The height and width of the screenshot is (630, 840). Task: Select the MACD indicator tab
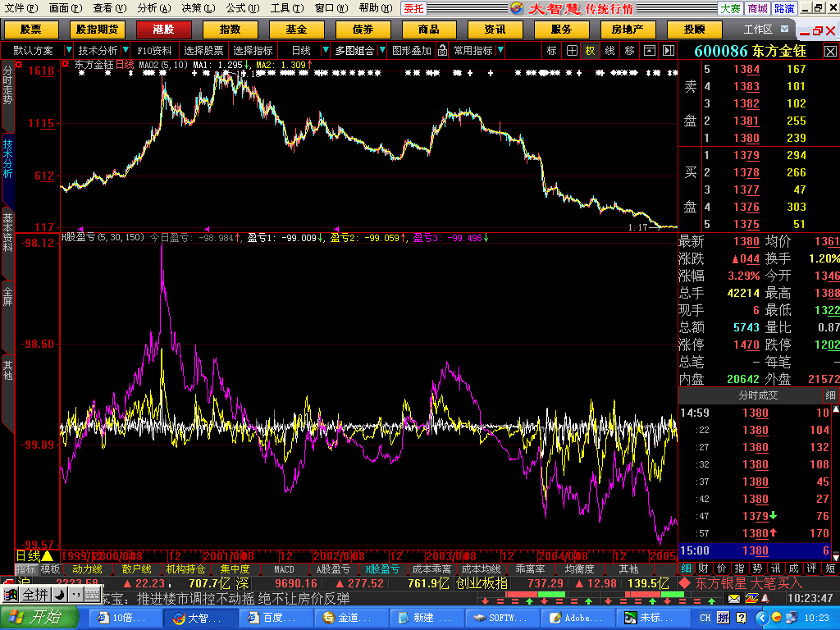(284, 569)
